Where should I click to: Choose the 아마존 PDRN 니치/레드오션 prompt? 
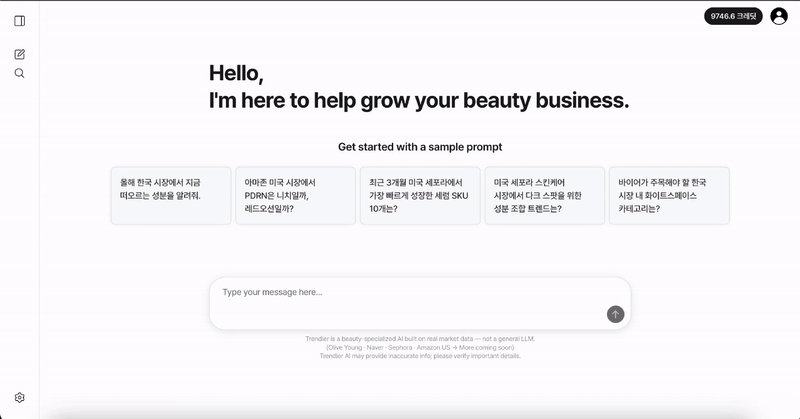(294, 195)
